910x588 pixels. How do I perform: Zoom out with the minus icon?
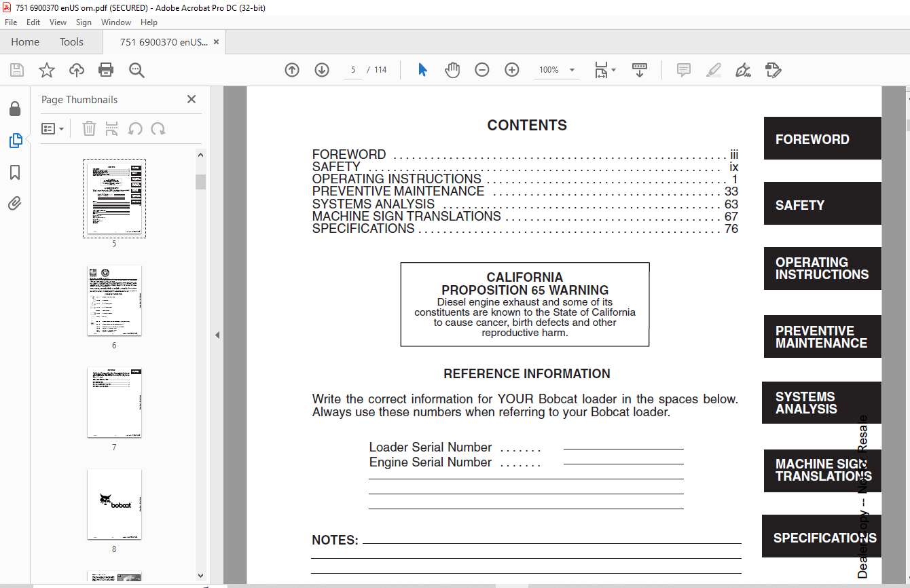tap(482, 70)
